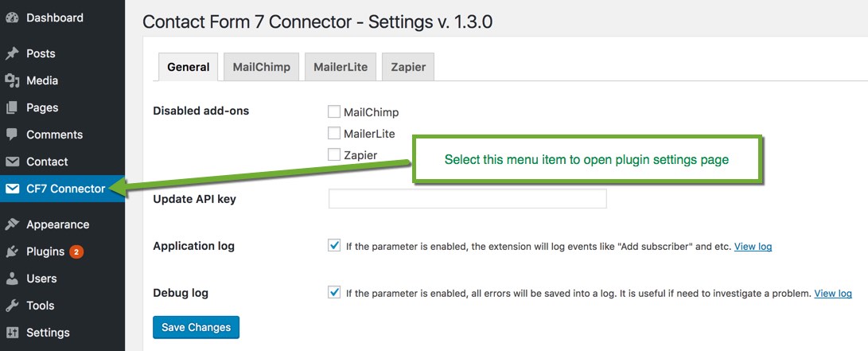Click the Contact envelope icon

tap(12, 162)
